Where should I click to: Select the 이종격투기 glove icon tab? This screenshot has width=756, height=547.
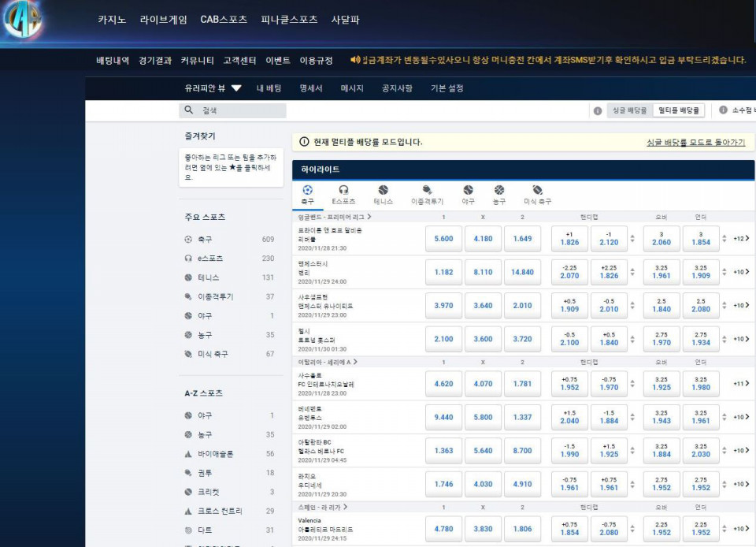pyautogui.click(x=427, y=190)
